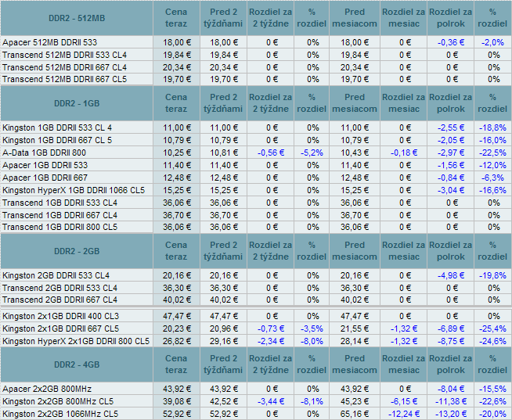Click the -5,2% percent difference value
Screen dimensions: 512x420
[x=312, y=153]
